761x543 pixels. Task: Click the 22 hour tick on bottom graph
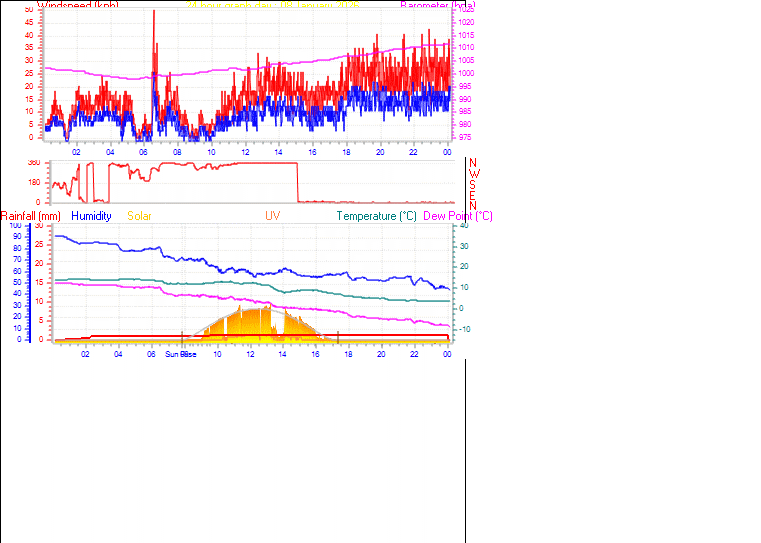(x=414, y=354)
